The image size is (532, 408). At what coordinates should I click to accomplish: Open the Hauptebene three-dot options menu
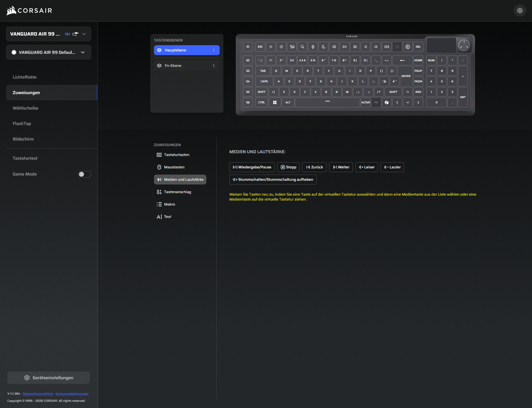click(x=214, y=50)
